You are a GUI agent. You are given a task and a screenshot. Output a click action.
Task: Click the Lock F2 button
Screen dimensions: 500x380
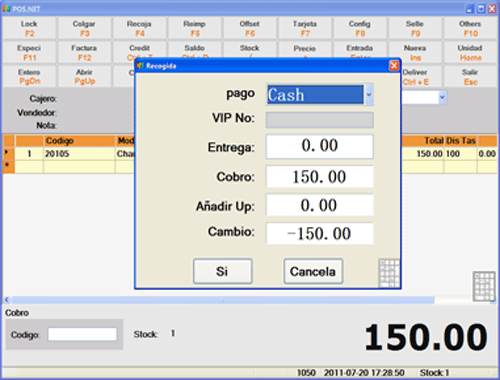pos(29,28)
